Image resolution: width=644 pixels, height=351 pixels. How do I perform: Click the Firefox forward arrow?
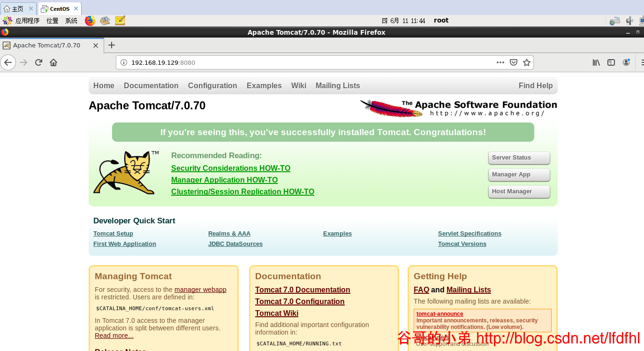(24, 62)
